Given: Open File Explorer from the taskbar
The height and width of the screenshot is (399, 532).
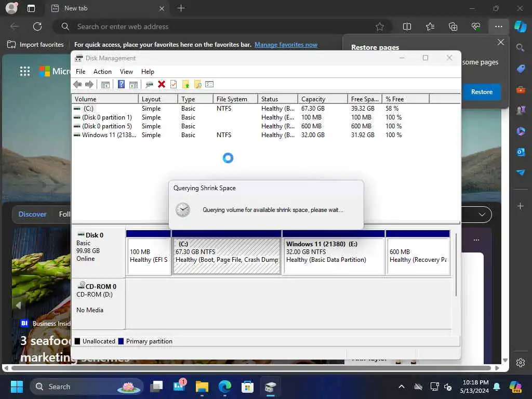Looking at the screenshot, I should click(202, 387).
